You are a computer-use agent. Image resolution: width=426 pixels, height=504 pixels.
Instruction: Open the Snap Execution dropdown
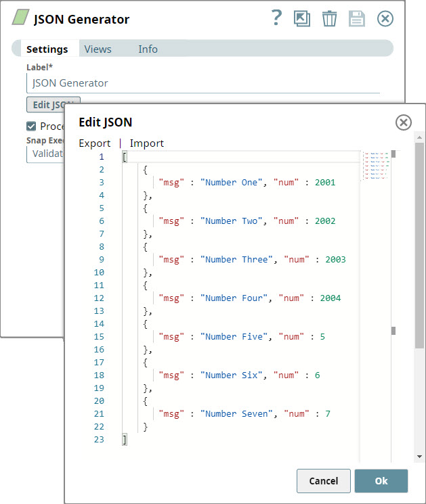pos(45,154)
